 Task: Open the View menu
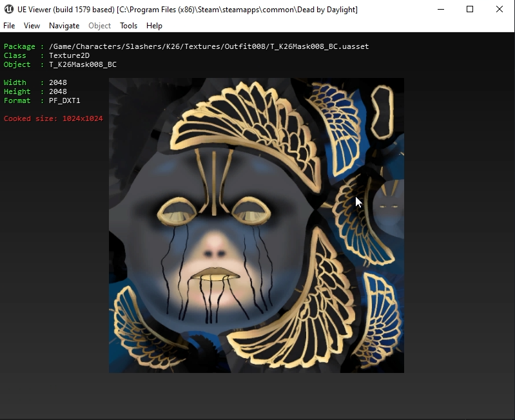32,26
